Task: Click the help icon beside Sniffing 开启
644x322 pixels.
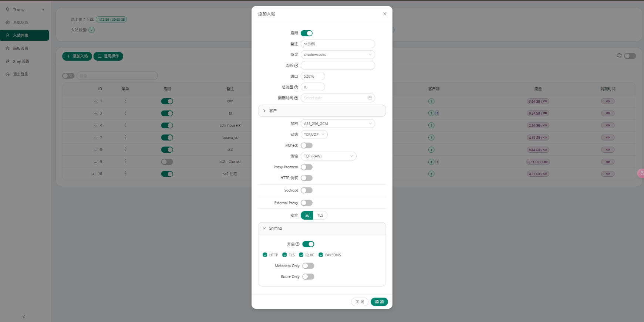Action: [297, 244]
